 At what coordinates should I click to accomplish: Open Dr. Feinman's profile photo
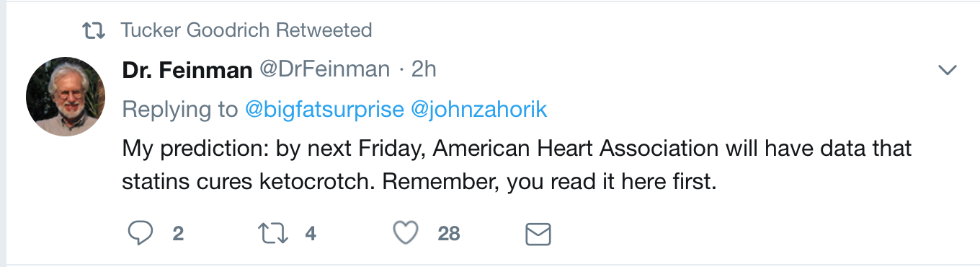tap(66, 96)
